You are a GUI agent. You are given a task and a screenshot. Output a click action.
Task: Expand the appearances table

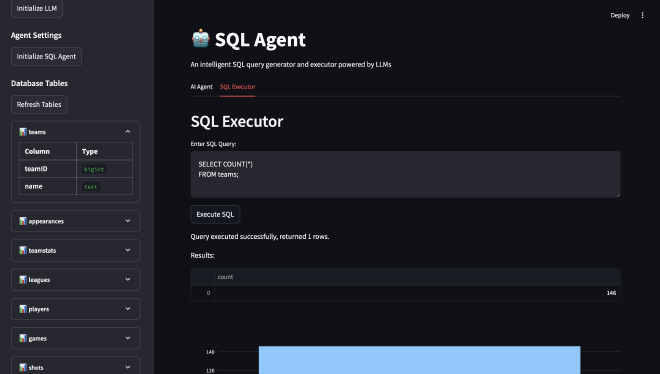[76, 221]
